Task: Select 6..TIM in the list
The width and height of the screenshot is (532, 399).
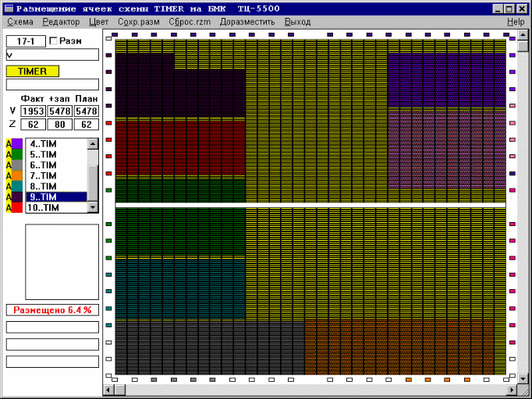Action: (x=56, y=165)
